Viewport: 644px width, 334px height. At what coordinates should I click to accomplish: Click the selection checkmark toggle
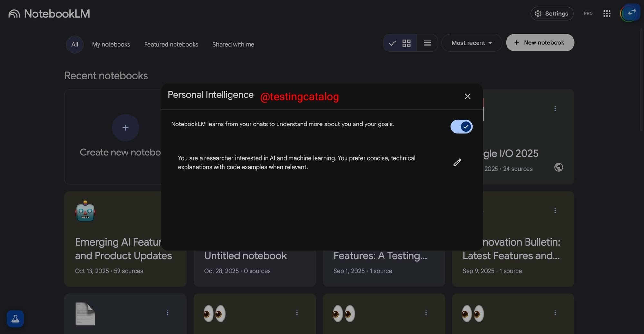(x=392, y=43)
